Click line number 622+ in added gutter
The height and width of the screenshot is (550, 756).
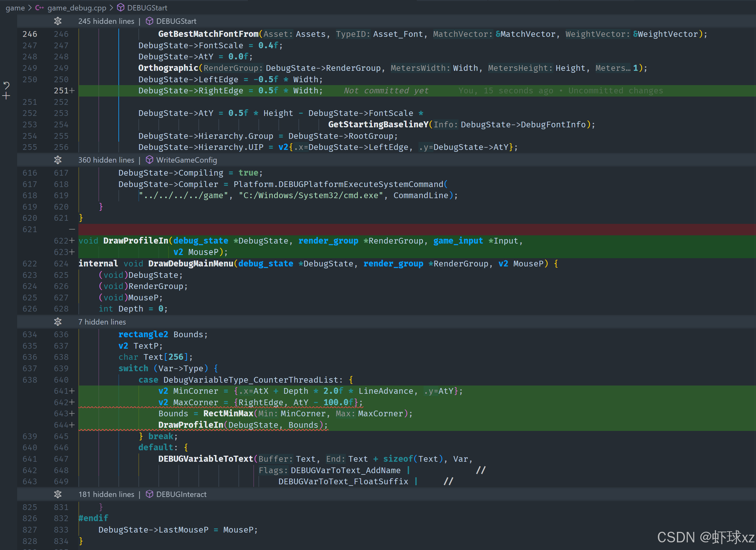63,241
